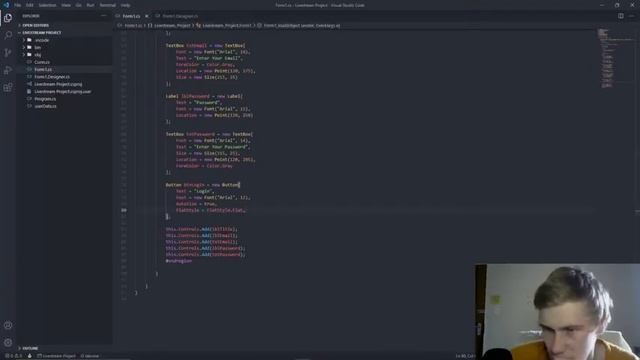Open the Help menu
Viewport: 640px width, 360px height.
(126, 5)
